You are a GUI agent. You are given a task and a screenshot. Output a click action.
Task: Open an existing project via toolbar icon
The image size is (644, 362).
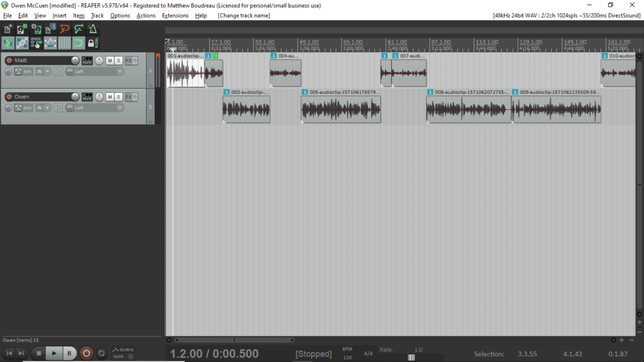pos(22,29)
